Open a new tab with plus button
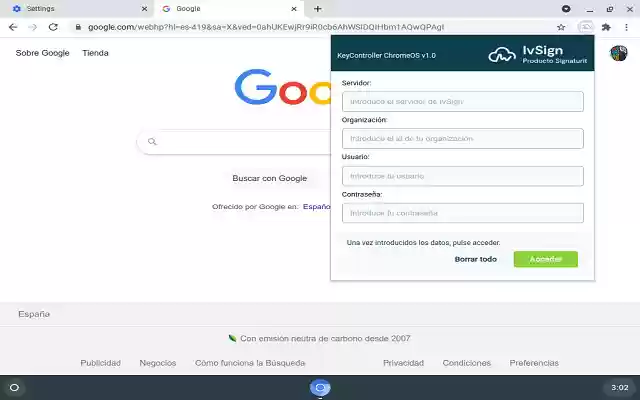 coord(318,9)
